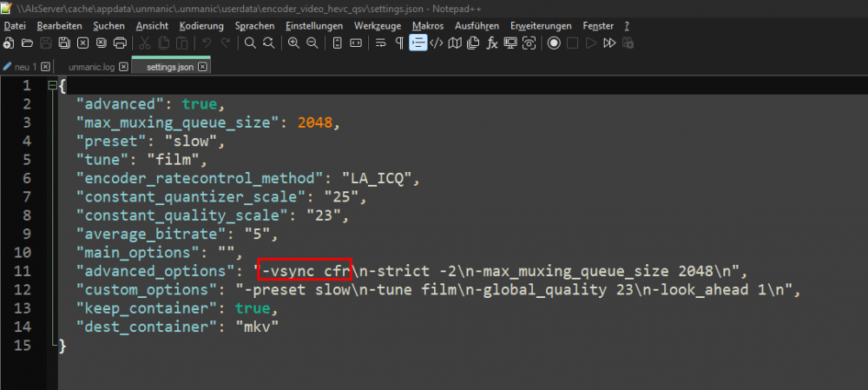The image size is (868, 390).
Task: Click the Find magnifier icon
Action: click(x=250, y=43)
